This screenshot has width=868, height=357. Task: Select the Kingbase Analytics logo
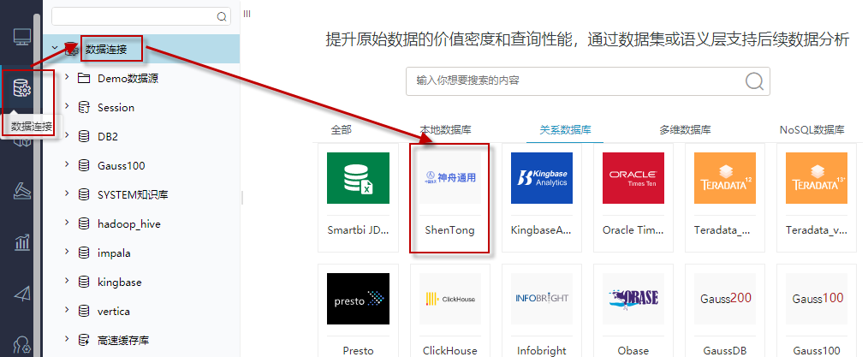[x=542, y=178]
